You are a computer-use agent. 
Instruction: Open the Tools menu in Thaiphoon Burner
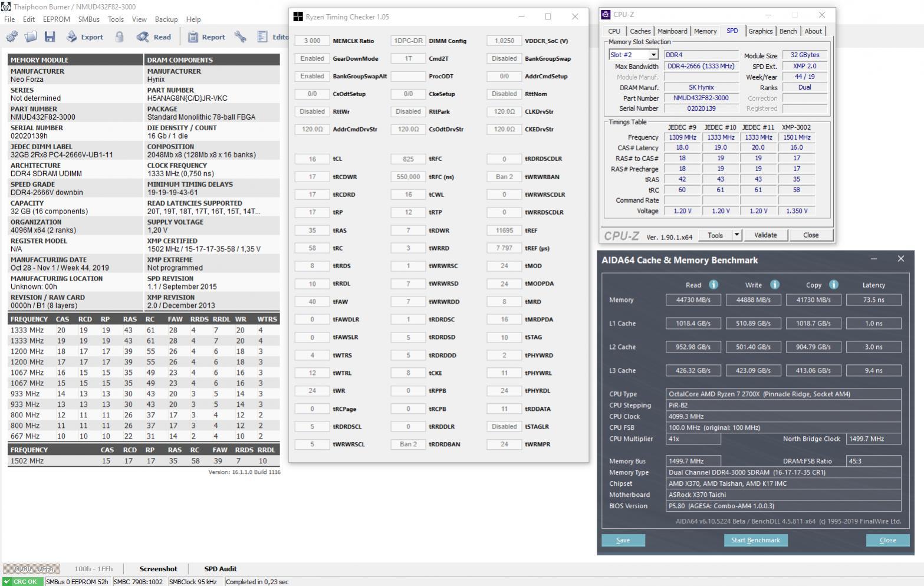click(x=116, y=19)
